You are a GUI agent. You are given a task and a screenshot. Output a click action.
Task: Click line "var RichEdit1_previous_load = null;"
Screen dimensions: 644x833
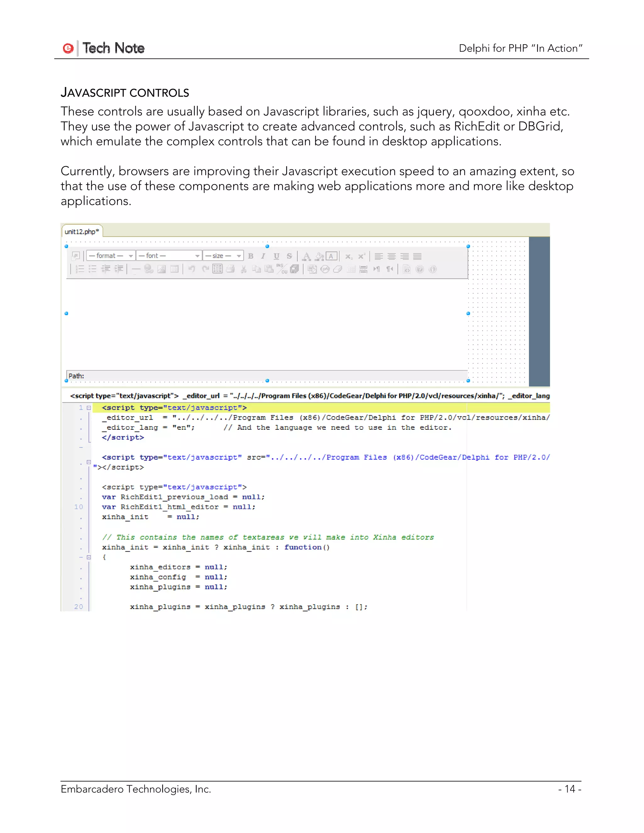(183, 497)
